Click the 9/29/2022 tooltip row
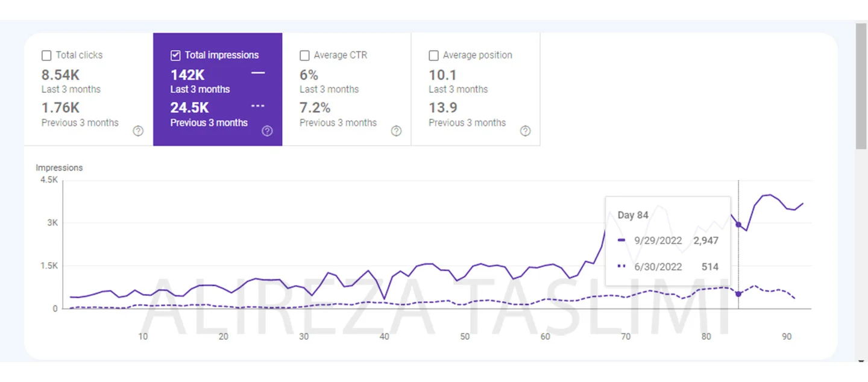This screenshot has height=382, width=868. pos(668,240)
